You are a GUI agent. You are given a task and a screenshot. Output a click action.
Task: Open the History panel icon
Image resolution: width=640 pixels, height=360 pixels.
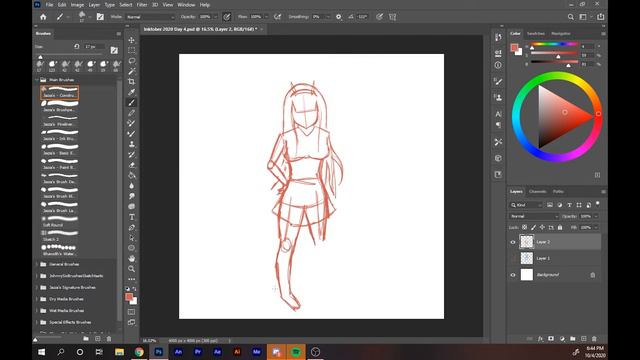point(498,37)
